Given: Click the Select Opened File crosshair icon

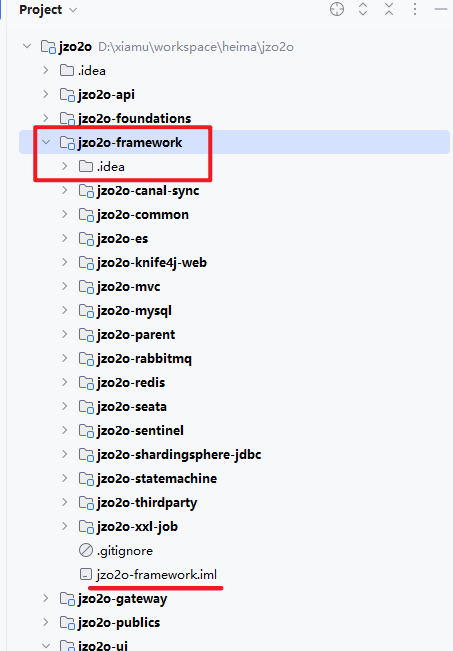Looking at the screenshot, I should point(337,9).
